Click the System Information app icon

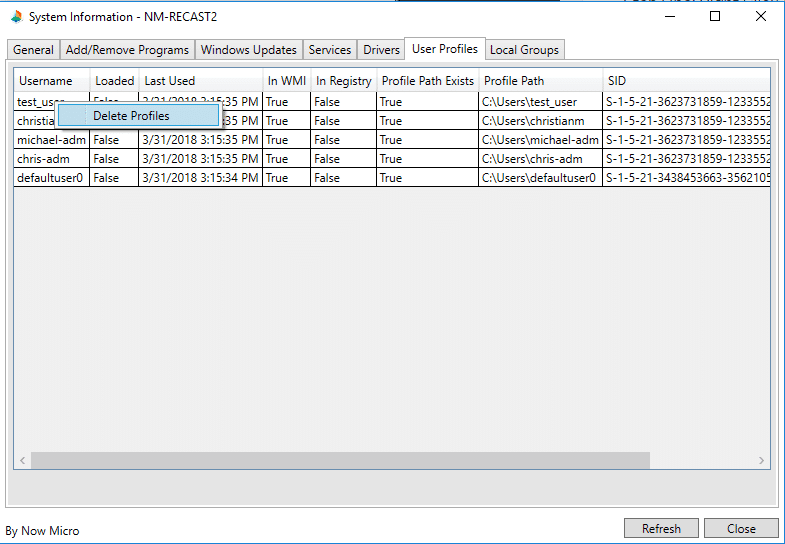(14, 17)
